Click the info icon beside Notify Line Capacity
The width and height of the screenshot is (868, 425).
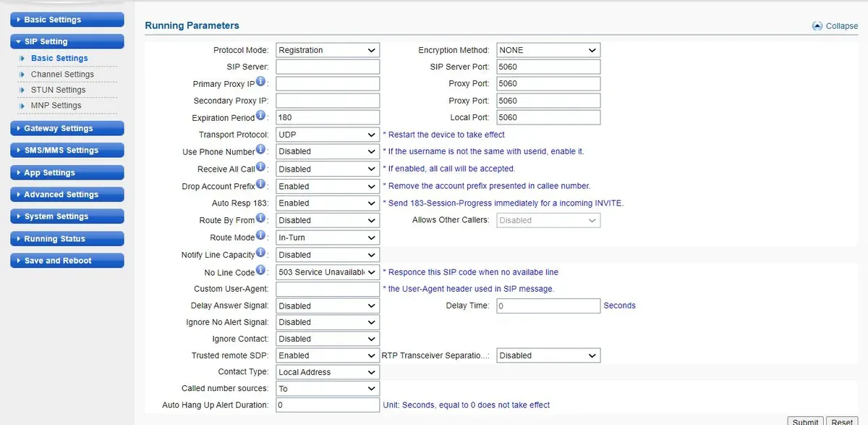pyautogui.click(x=261, y=253)
